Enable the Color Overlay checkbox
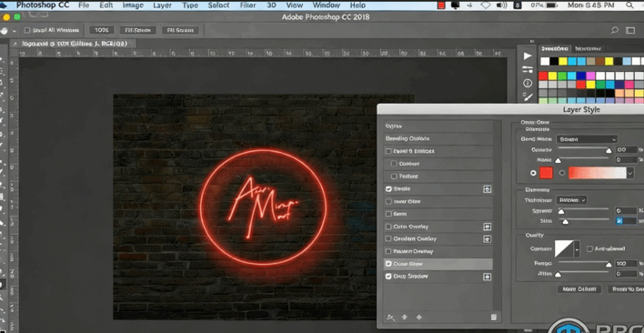 pos(388,227)
